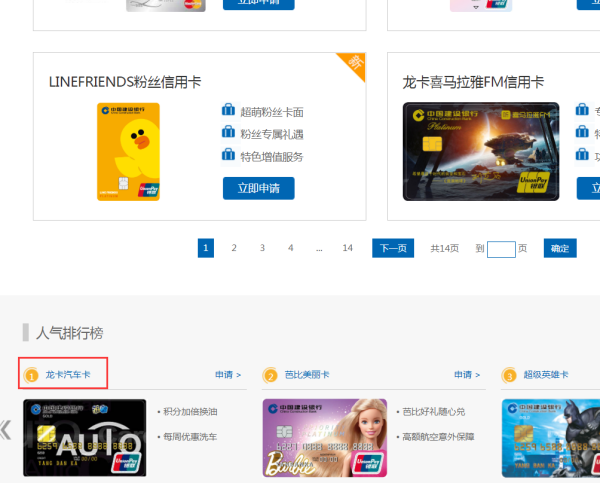
Task: Click the 共14页 total pages text
Action: (x=445, y=248)
